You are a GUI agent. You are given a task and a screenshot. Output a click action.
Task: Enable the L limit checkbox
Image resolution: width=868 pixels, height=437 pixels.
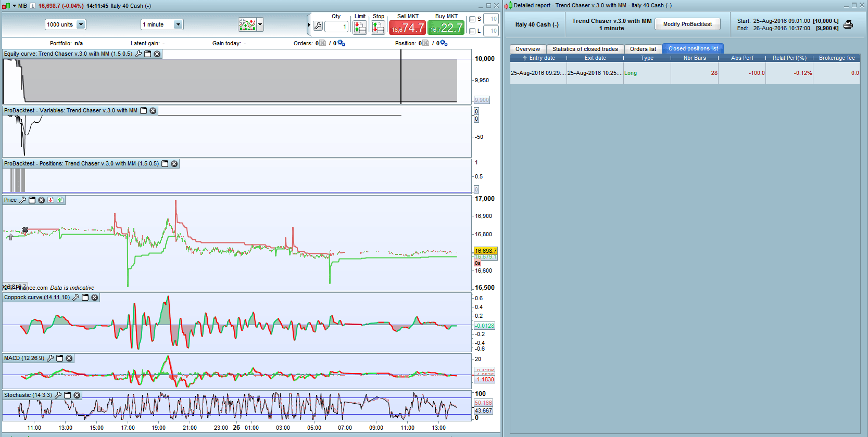point(472,31)
